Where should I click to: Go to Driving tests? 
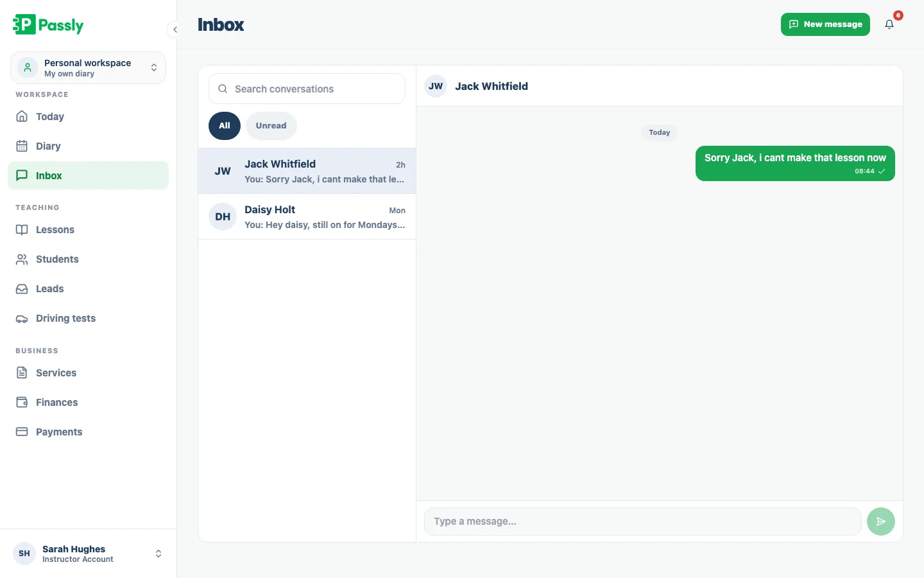click(88, 318)
